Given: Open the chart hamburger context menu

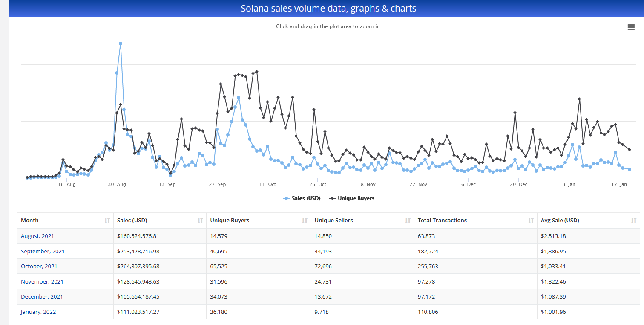Looking at the screenshot, I should [631, 27].
